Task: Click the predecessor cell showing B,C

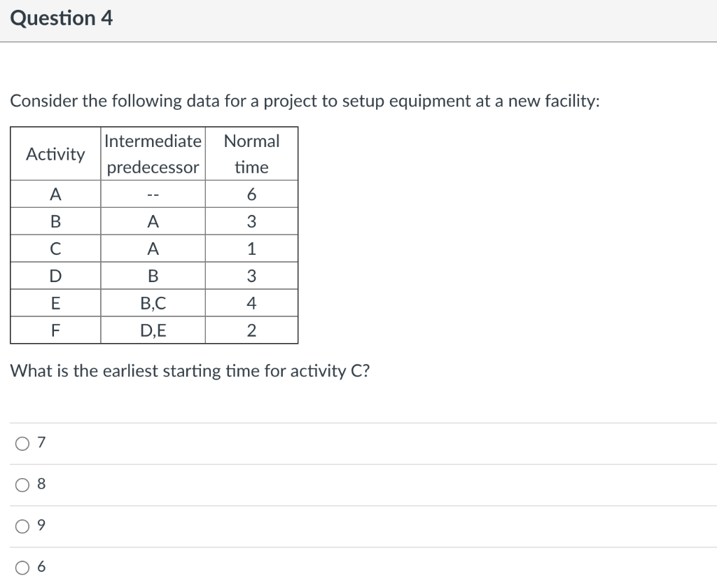Action: coord(153,302)
